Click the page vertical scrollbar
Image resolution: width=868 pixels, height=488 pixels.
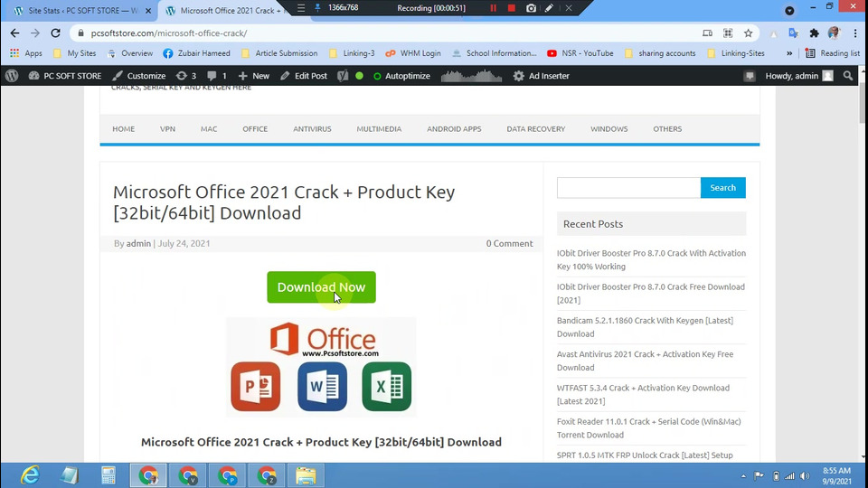[863, 103]
